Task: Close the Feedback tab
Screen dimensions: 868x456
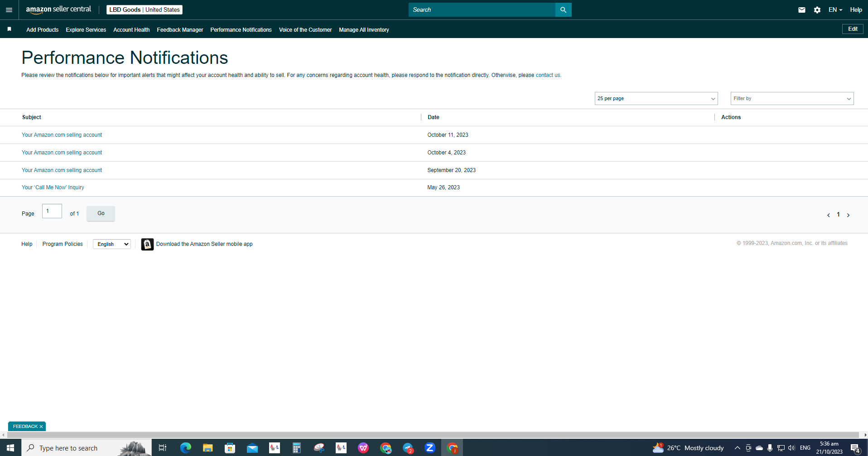Action: pos(41,427)
